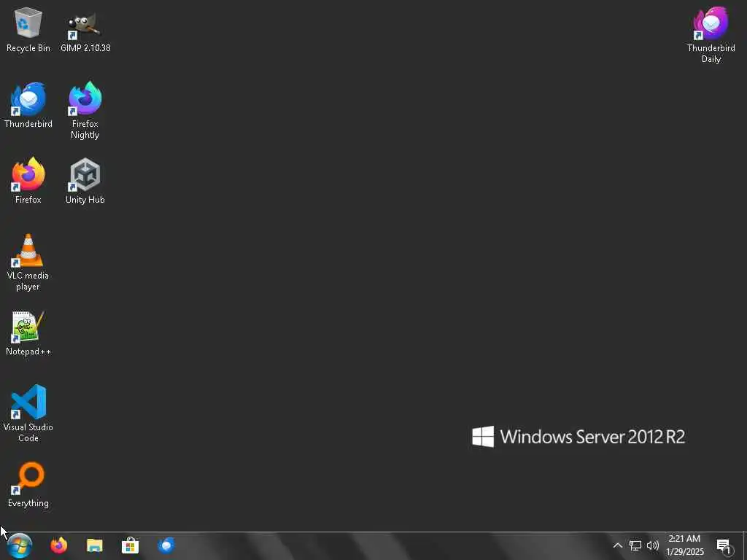Select the Firefox Nightly desktop shortcut
Screen dimensions: 747x560
(85, 111)
